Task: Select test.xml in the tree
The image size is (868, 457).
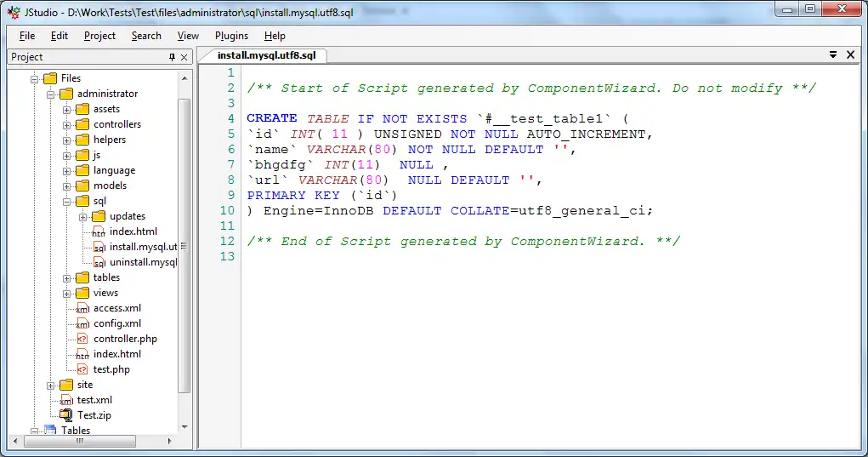Action: point(94,400)
